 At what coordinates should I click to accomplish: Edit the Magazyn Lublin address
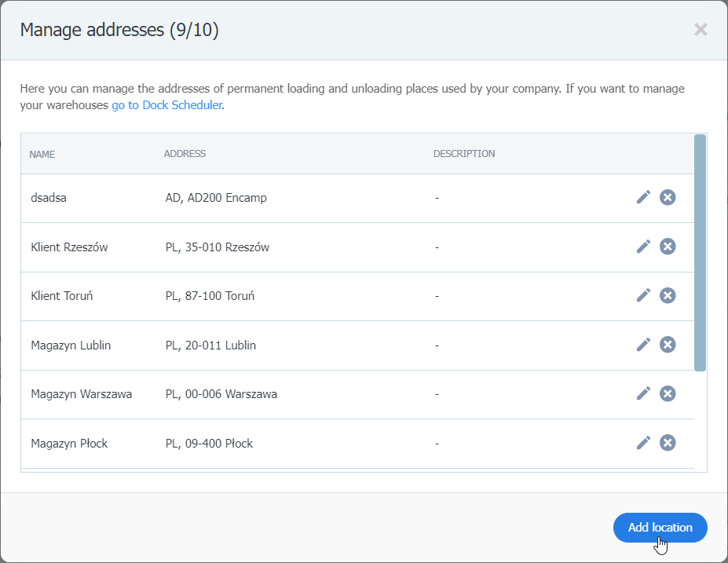tap(643, 345)
